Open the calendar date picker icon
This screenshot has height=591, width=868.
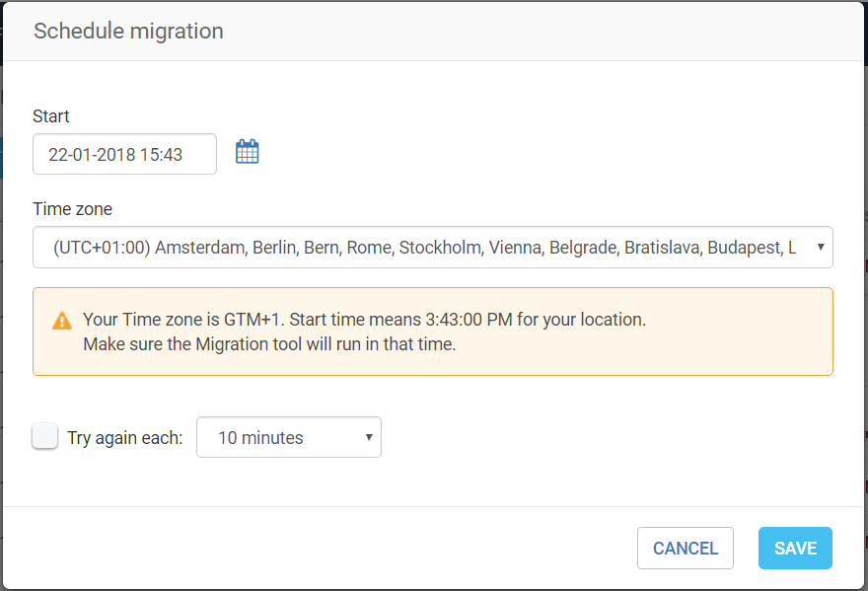[247, 152]
